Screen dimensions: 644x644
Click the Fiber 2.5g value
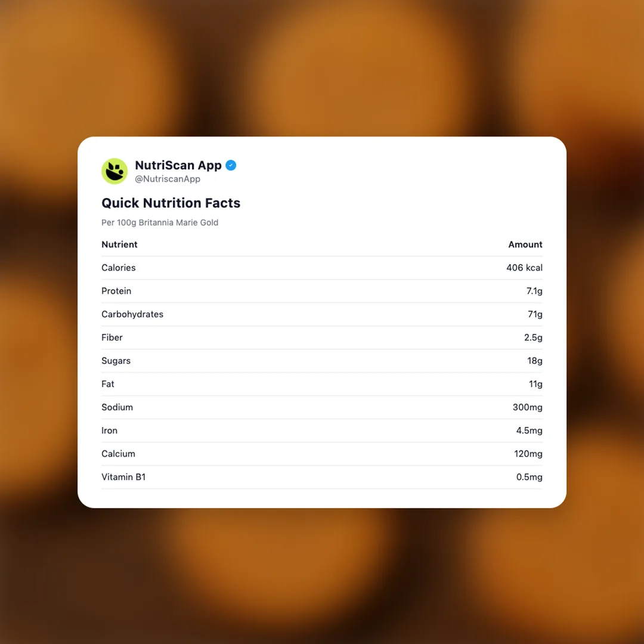pos(533,338)
